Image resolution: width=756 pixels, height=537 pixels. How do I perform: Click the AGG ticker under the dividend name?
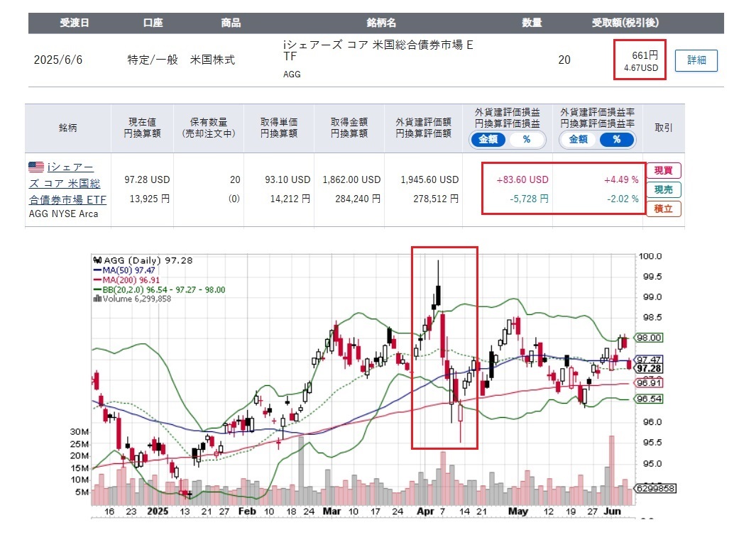click(x=292, y=74)
